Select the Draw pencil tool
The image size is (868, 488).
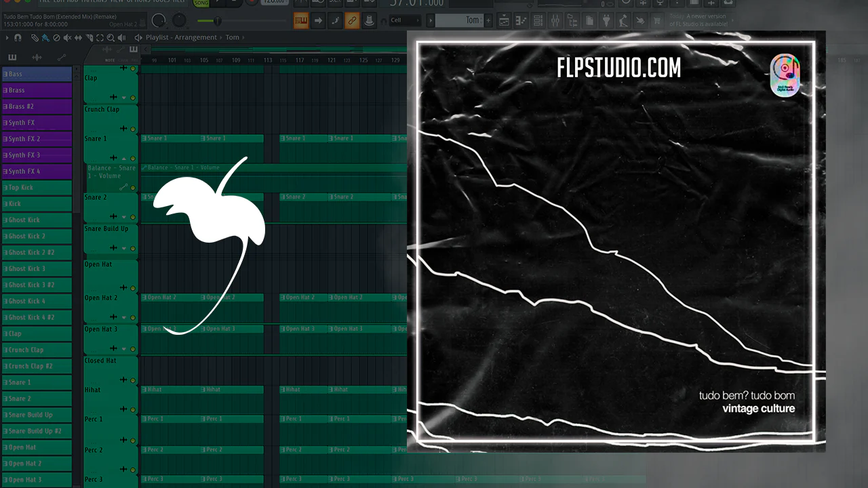(x=36, y=38)
